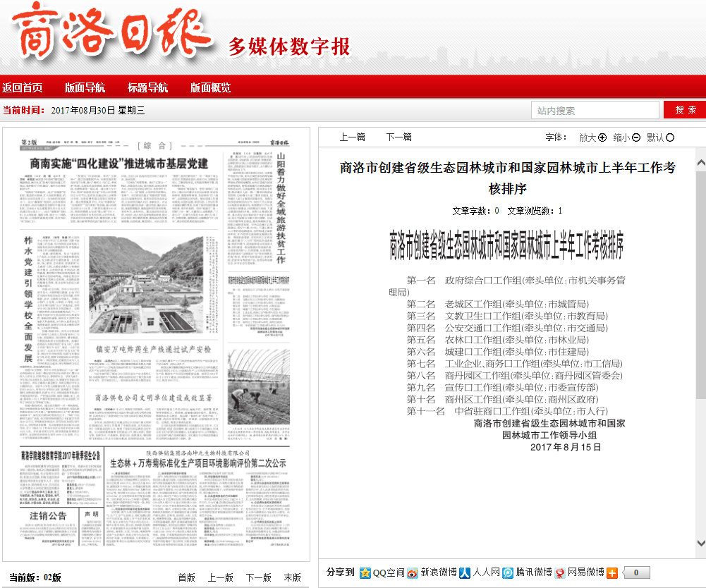Open headline 商洛供电公司文明单位建设成效显著
This screenshot has width=706, height=588.
coord(153,398)
